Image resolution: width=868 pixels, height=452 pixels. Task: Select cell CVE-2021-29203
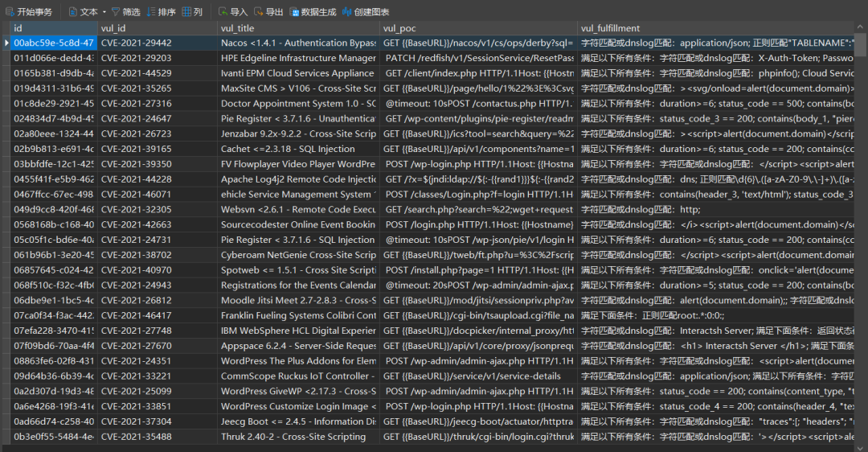coord(158,58)
